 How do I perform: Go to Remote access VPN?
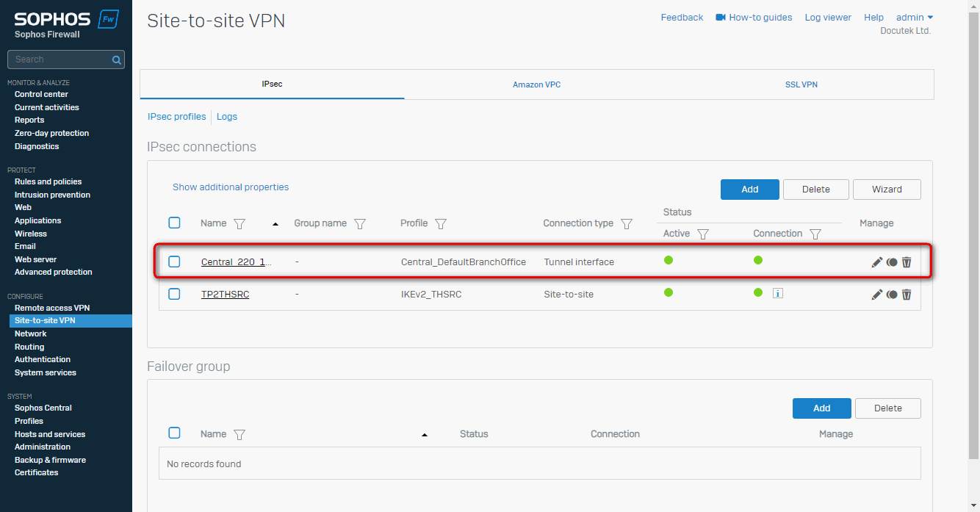point(52,308)
